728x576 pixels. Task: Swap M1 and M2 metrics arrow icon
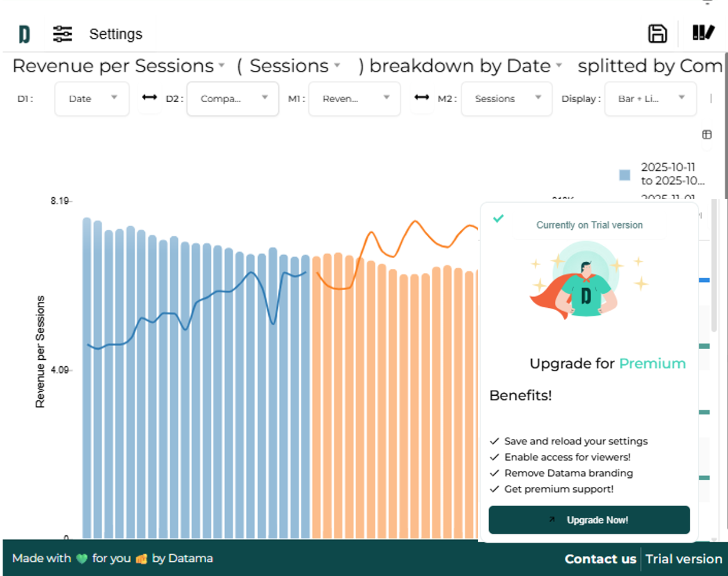(x=421, y=98)
